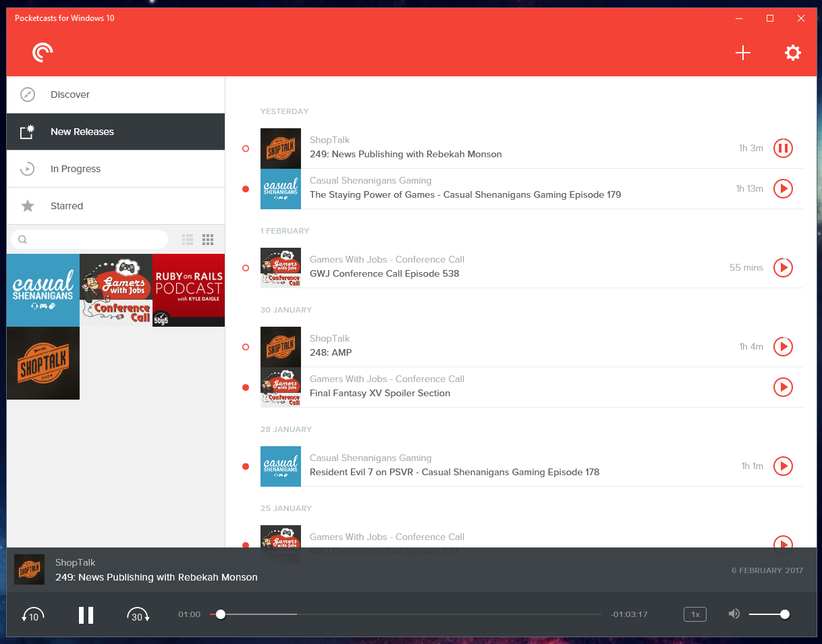Click ShopTalk artwork beside 248: AMP

tap(281, 347)
